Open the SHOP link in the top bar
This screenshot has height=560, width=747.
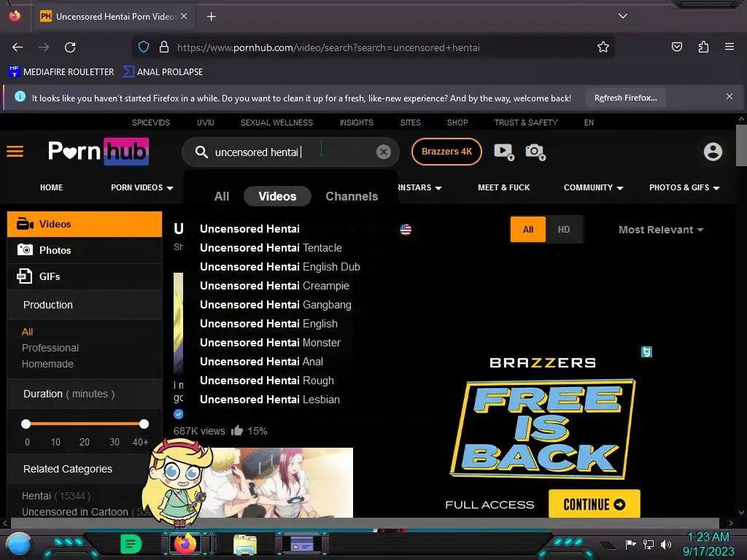point(457,122)
